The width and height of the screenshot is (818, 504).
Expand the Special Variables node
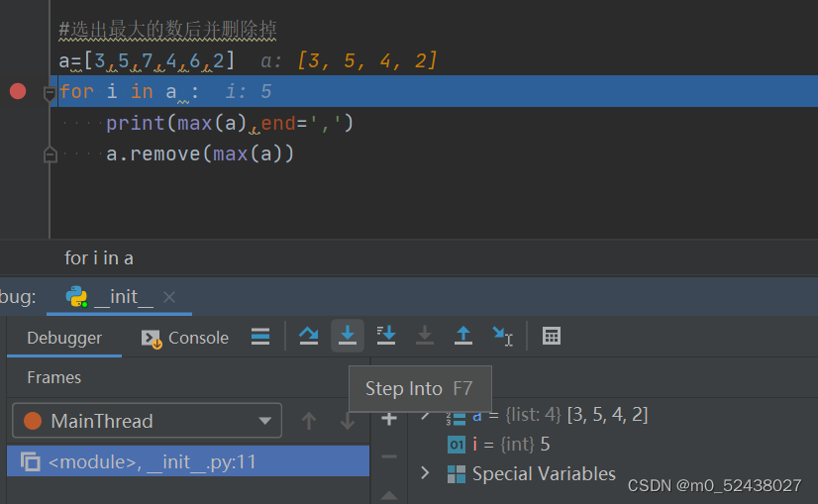click(x=425, y=473)
